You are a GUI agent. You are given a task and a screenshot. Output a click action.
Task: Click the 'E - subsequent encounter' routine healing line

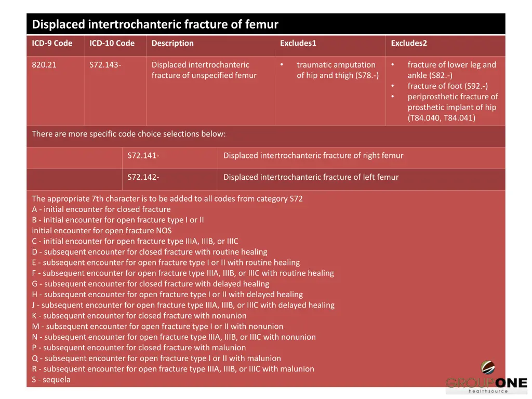(166, 262)
